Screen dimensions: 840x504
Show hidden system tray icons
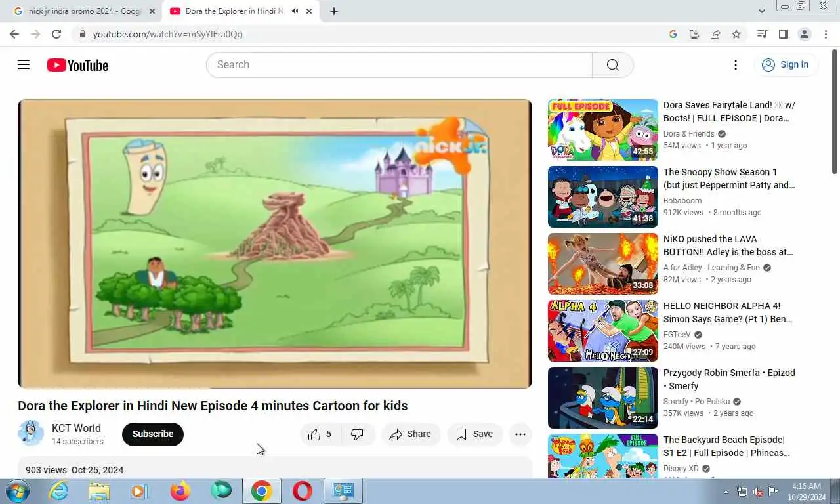726,492
